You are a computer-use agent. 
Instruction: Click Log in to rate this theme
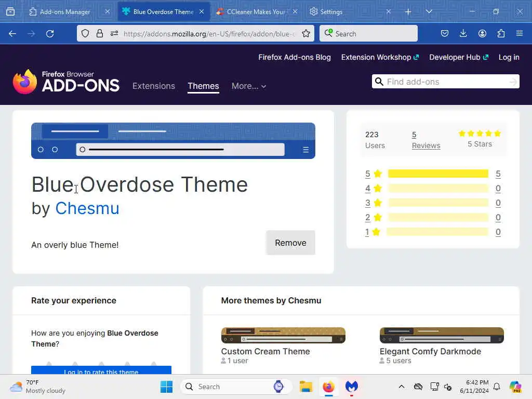[101, 371]
